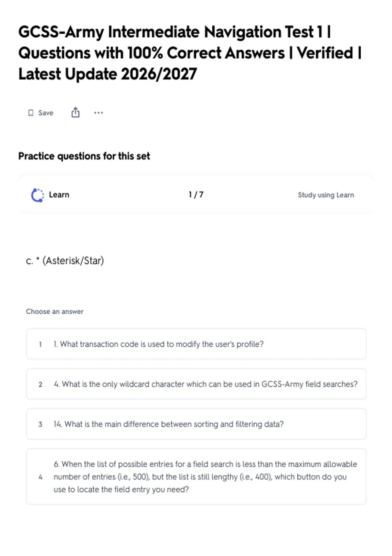The height and width of the screenshot is (556, 392).
Task: Click the number 3 answer marker
Action: pyautogui.click(x=40, y=425)
